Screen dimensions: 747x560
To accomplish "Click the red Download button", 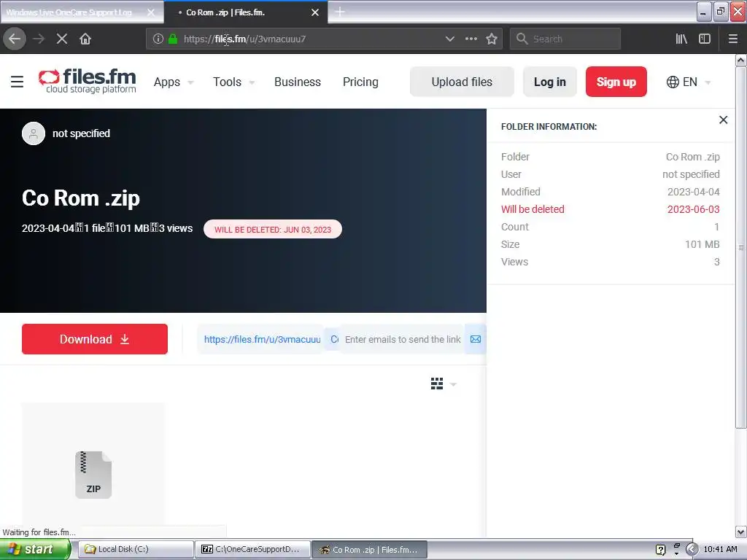I will pyautogui.click(x=94, y=339).
